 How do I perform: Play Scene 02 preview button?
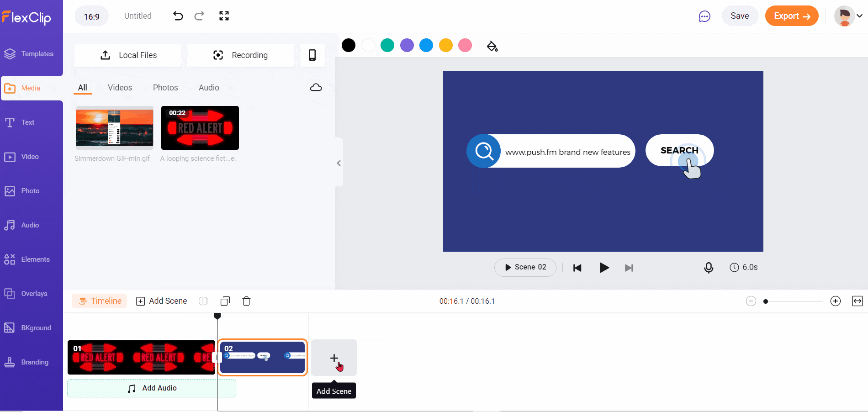[525, 267]
